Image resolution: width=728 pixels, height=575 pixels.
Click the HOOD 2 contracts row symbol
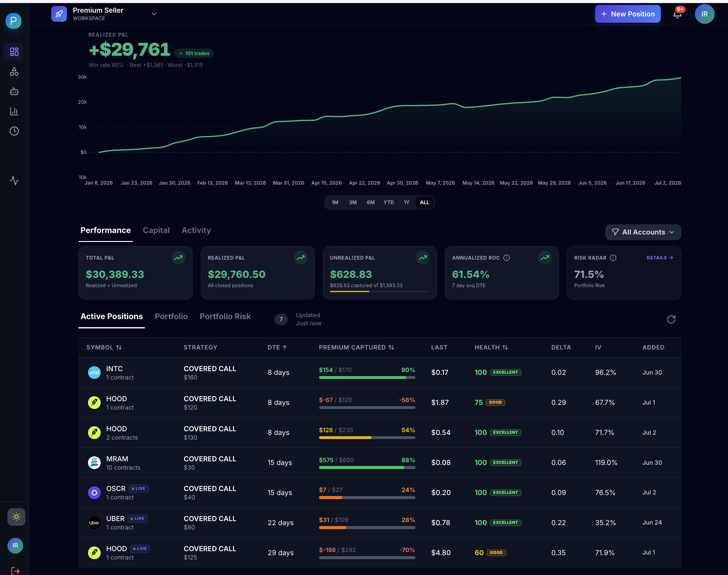pyautogui.click(x=116, y=429)
